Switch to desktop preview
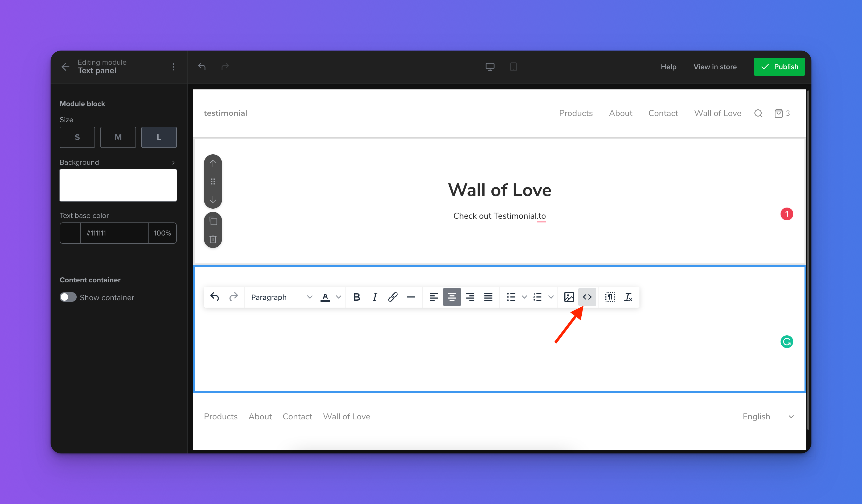862x504 pixels. point(490,67)
